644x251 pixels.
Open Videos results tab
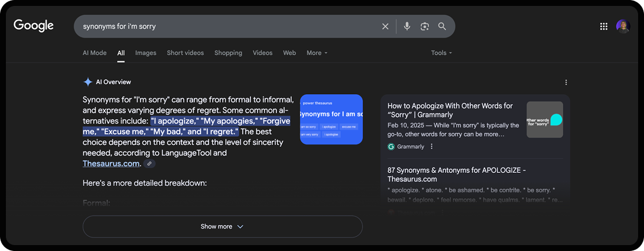click(x=262, y=53)
